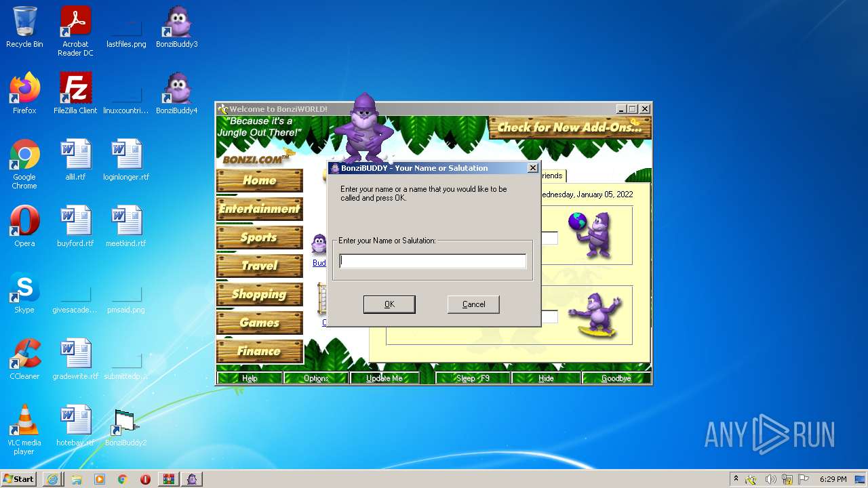Open the Finance section

click(x=259, y=351)
